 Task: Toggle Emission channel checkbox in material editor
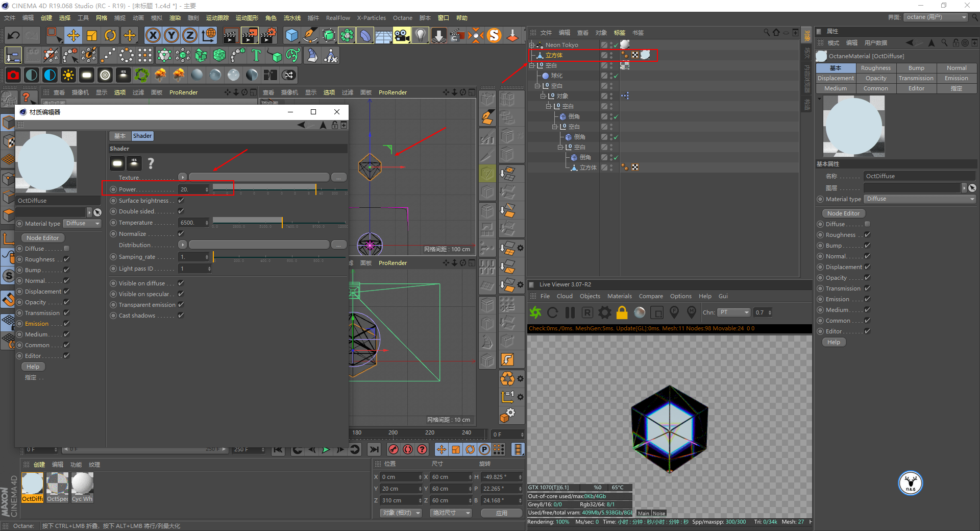click(66, 324)
